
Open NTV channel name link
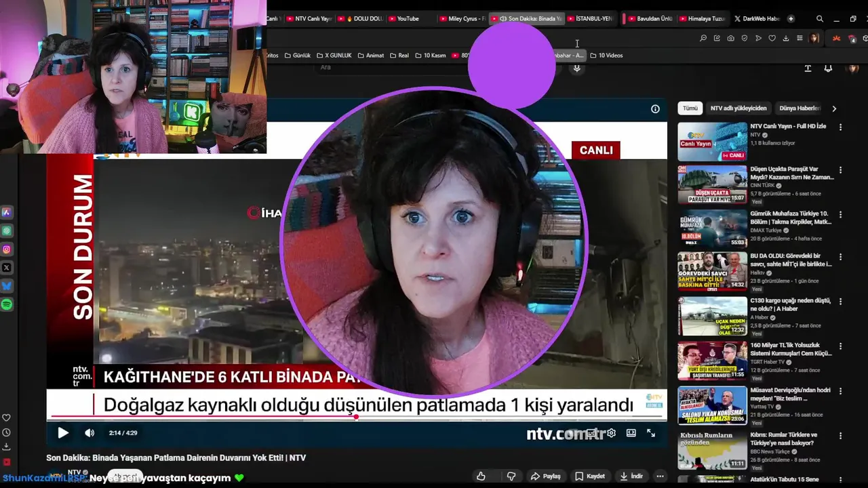[x=74, y=472]
